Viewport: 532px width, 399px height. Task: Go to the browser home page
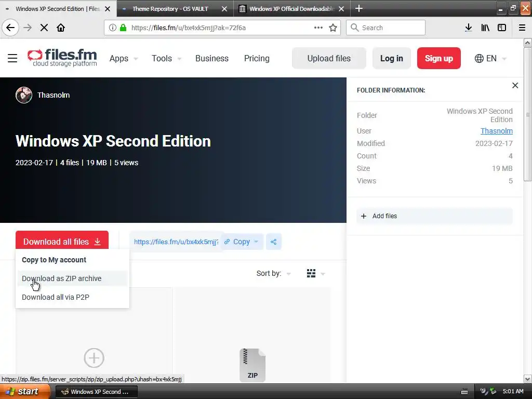click(61, 28)
